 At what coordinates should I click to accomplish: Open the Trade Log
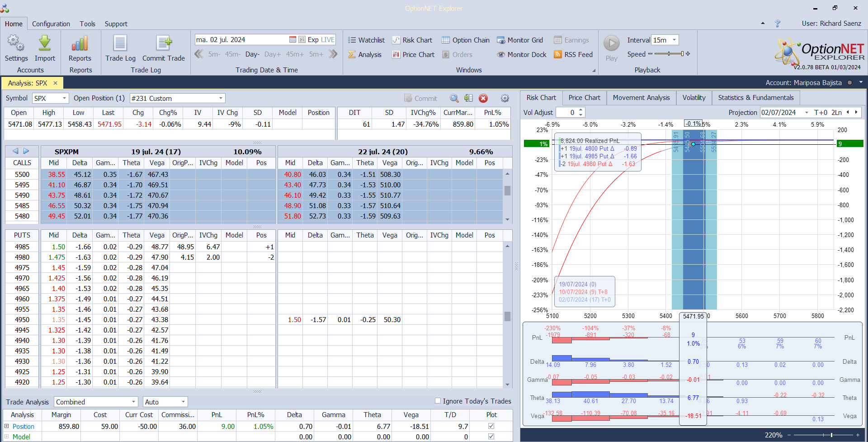(x=120, y=48)
